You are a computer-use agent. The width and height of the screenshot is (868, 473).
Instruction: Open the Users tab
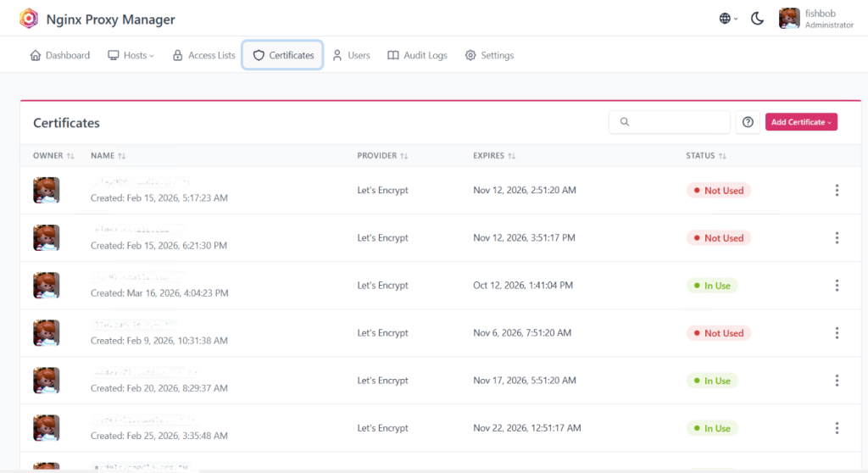tap(352, 55)
